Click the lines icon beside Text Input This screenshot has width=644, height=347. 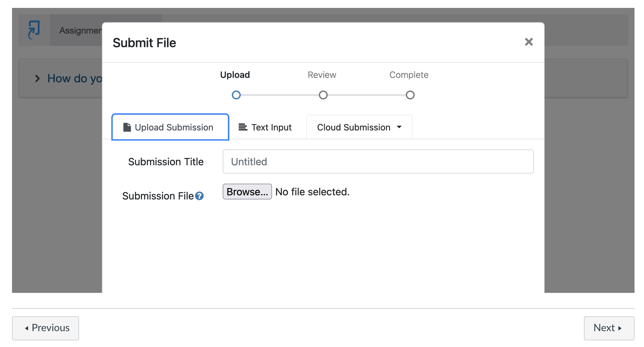(243, 127)
